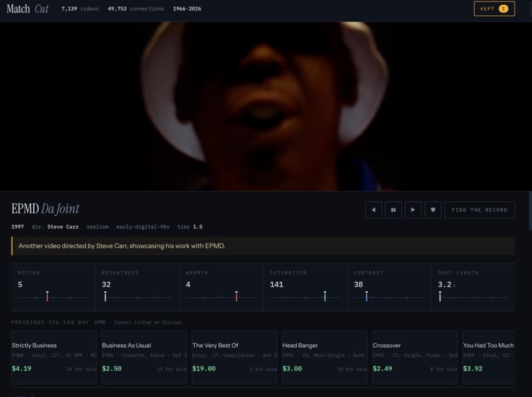Screen dimensions: 532x397
Task: Click the '$2.49' price
Action: tap(382, 369)
